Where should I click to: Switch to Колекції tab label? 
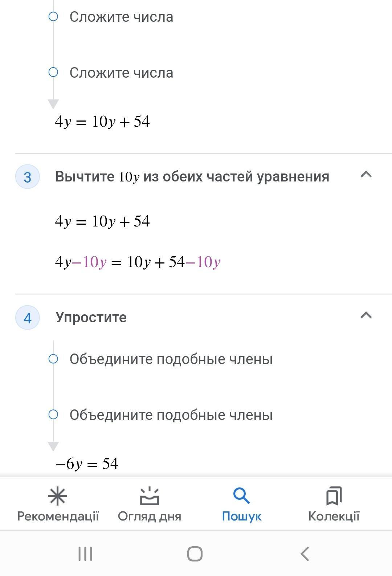[x=334, y=516]
